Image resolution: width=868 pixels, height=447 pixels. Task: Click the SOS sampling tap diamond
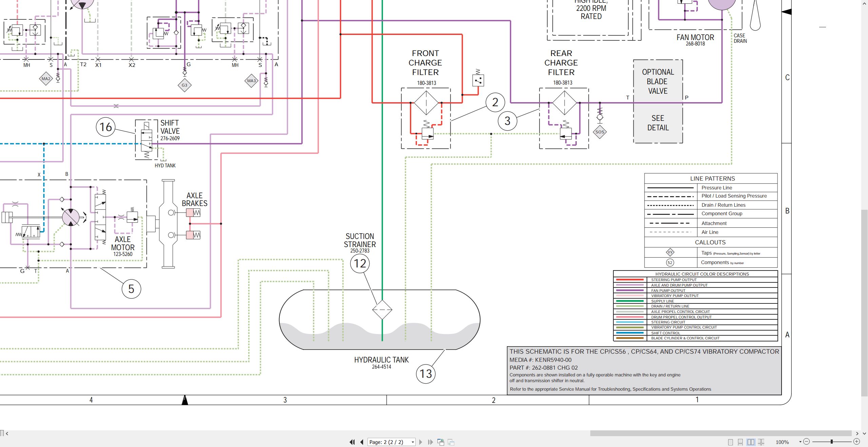(600, 132)
